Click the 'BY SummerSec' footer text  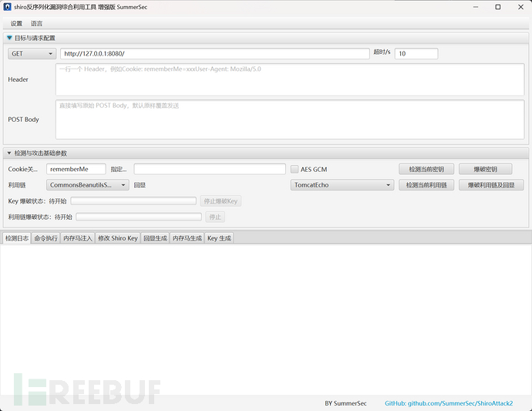coord(345,403)
